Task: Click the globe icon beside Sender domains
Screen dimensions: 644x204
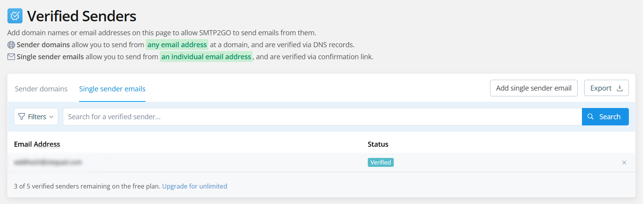Action: coord(11,45)
